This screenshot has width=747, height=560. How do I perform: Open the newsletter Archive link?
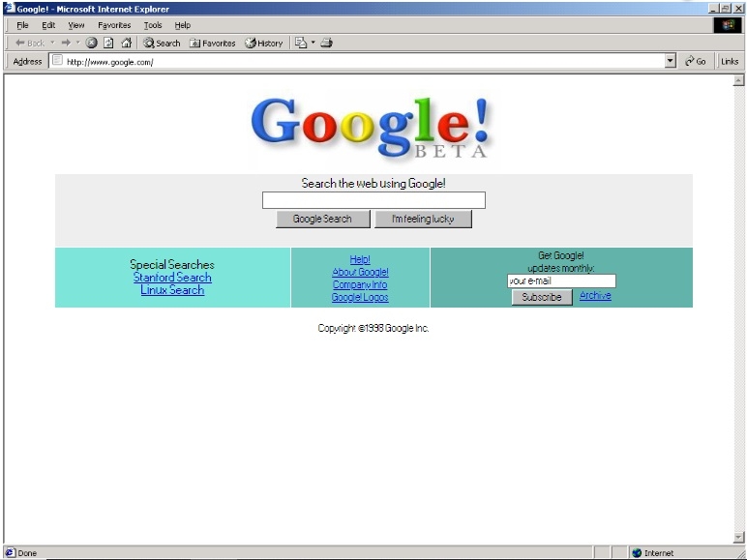pos(595,296)
